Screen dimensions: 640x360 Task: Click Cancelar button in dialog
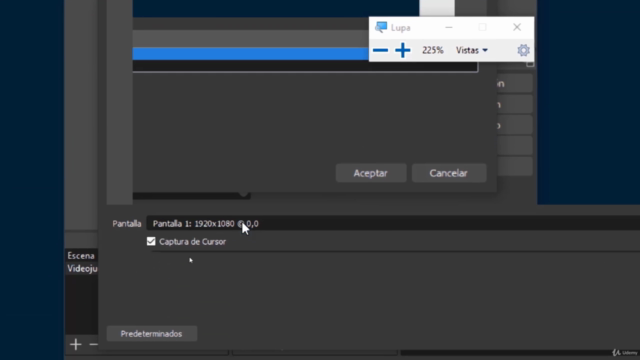tap(449, 173)
